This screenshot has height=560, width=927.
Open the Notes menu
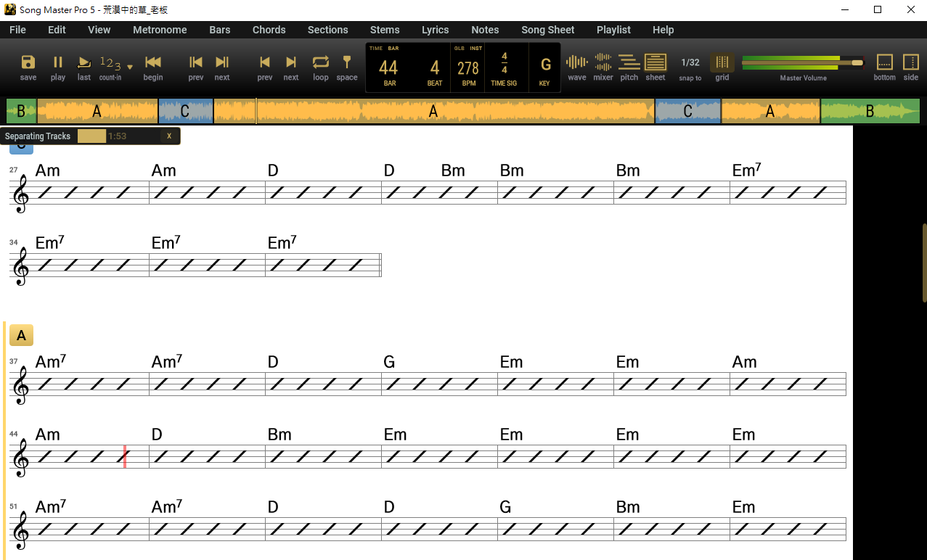[x=485, y=30]
